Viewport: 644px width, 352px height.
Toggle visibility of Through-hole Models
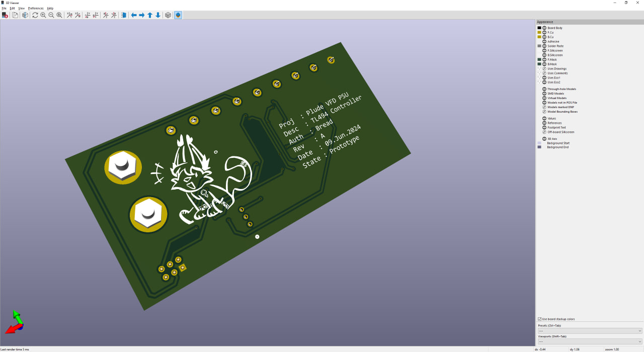pos(544,89)
